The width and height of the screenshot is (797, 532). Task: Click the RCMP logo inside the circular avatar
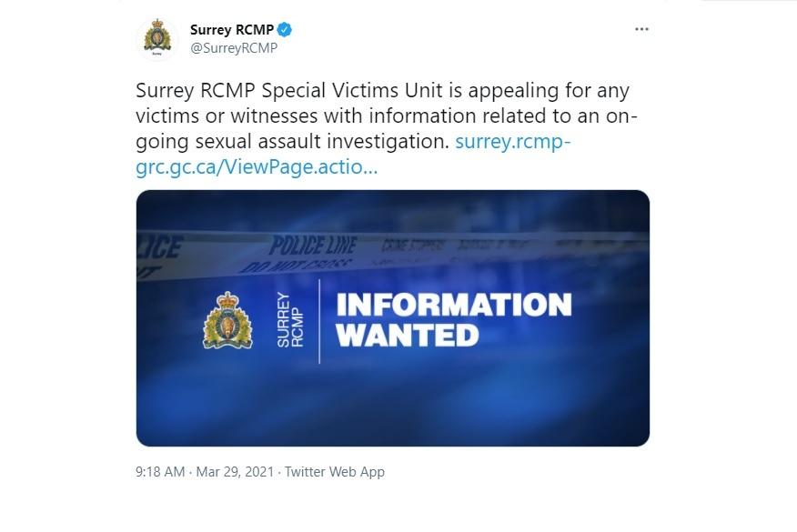click(159, 35)
